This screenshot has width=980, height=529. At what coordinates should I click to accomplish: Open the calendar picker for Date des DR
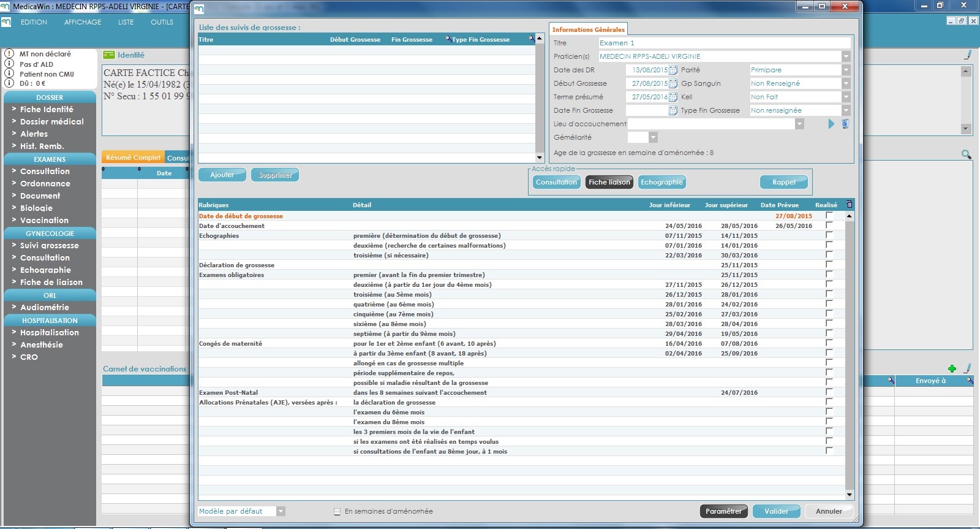click(x=673, y=70)
